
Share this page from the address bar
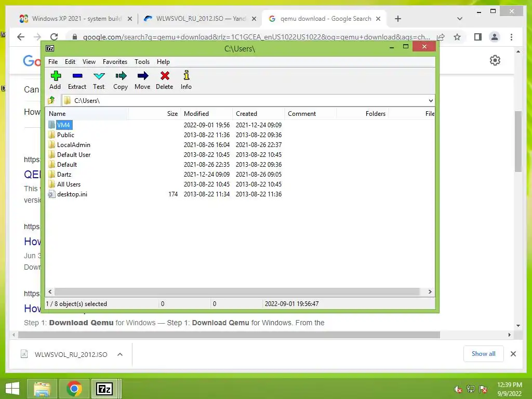pos(441,37)
